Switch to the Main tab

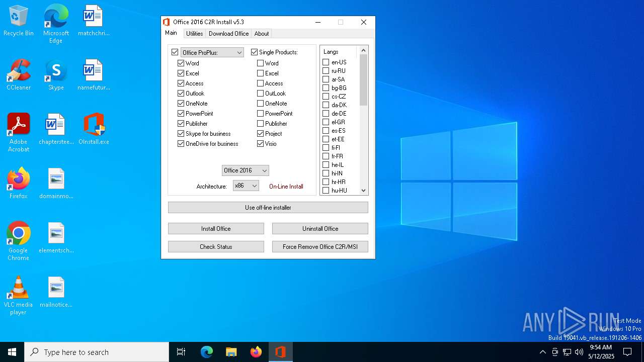point(171,33)
